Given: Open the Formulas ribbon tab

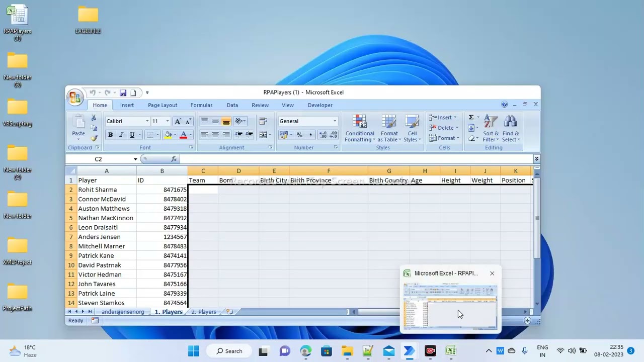Looking at the screenshot, I should pyautogui.click(x=201, y=105).
